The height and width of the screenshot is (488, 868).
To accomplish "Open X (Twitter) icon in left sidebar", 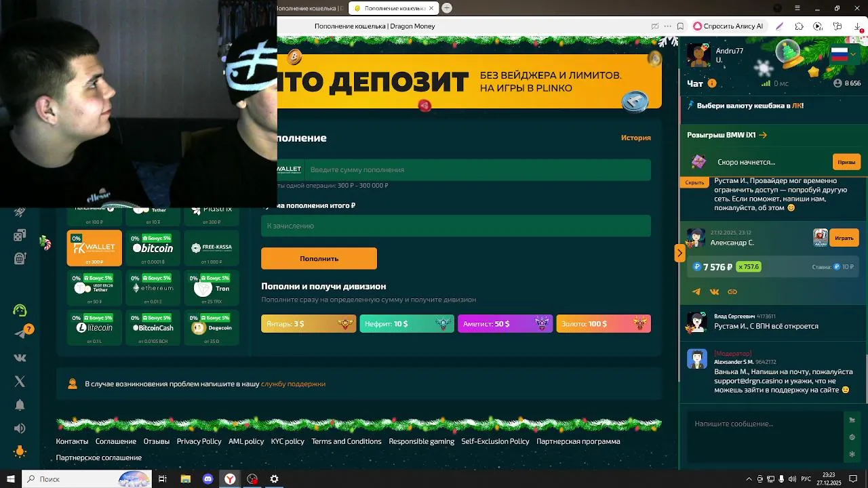I will tap(20, 381).
